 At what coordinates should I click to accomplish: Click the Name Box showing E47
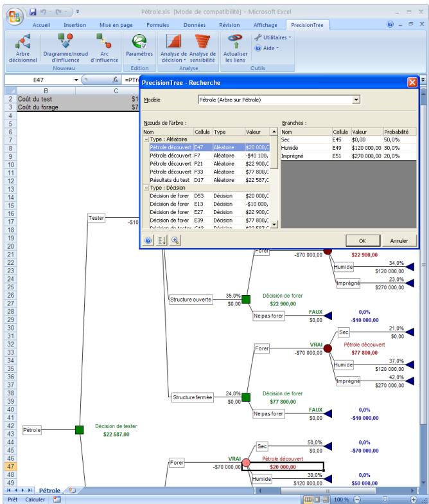coord(39,80)
